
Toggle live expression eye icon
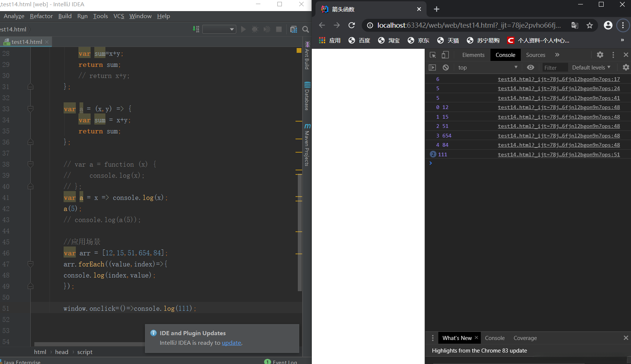(530, 67)
